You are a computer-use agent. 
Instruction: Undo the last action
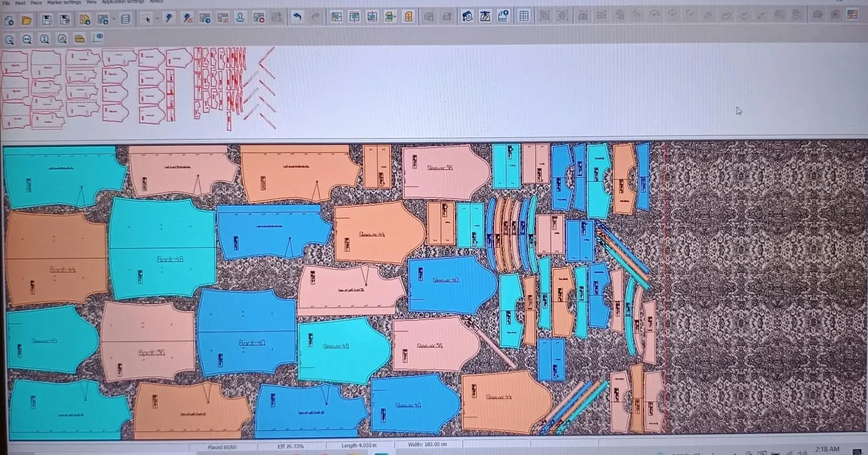tap(297, 17)
